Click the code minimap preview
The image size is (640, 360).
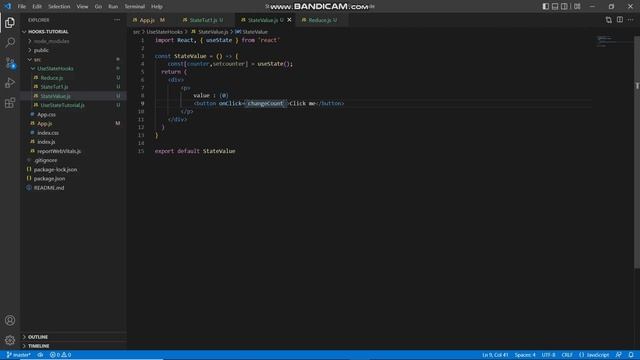click(x=614, y=41)
